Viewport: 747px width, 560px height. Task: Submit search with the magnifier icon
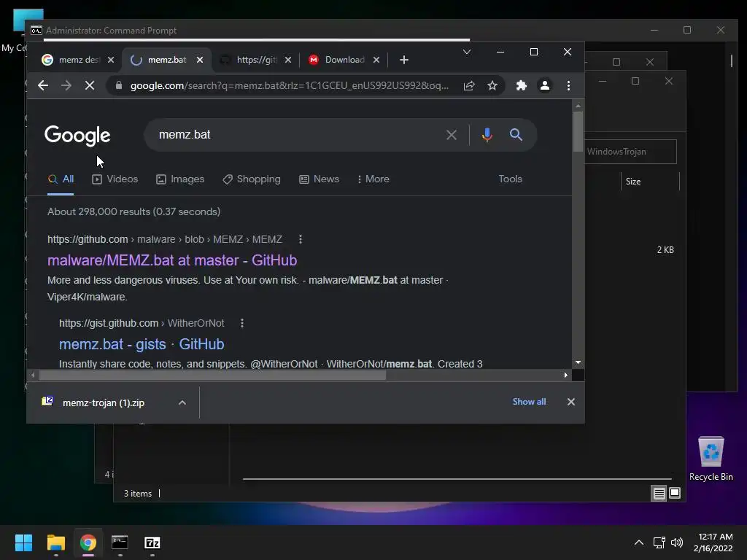coord(516,135)
